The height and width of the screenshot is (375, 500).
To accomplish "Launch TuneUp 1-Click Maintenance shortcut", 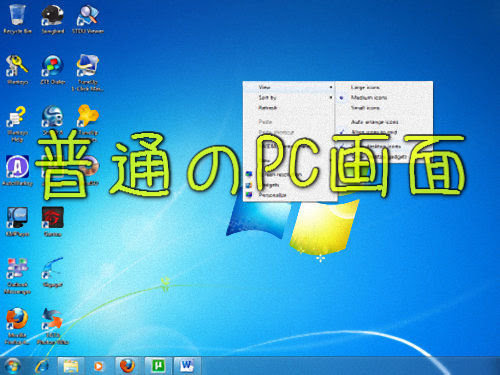I will [88, 73].
